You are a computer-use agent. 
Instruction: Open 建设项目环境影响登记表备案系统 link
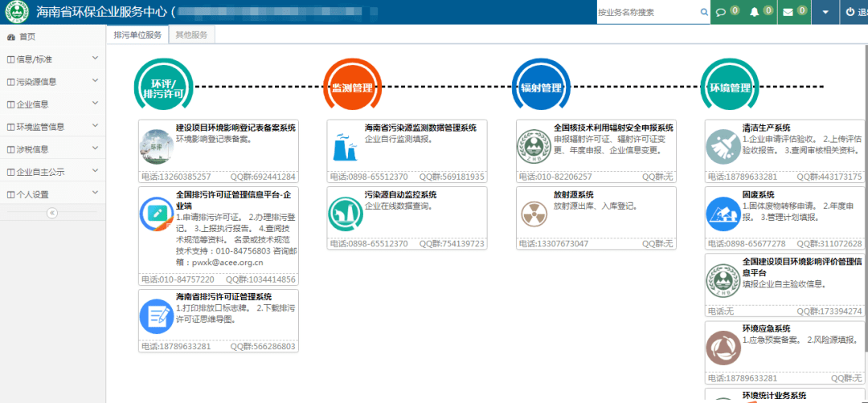[x=235, y=128]
